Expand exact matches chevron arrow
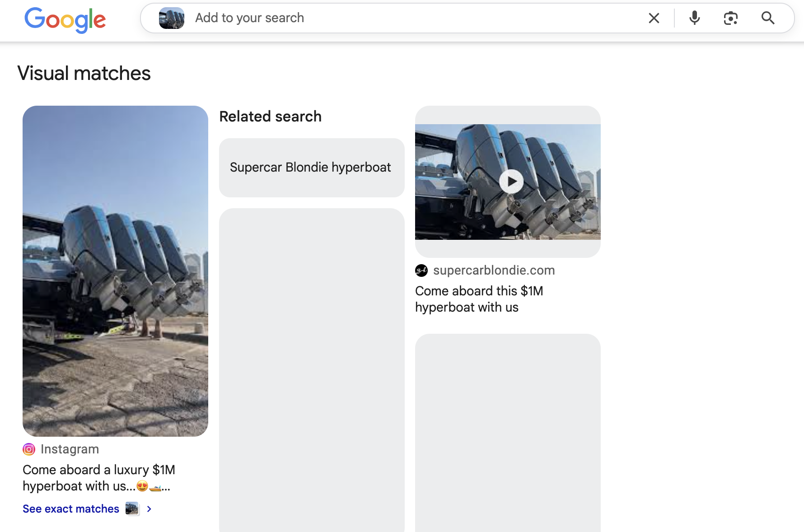The width and height of the screenshot is (804, 532). click(x=149, y=509)
